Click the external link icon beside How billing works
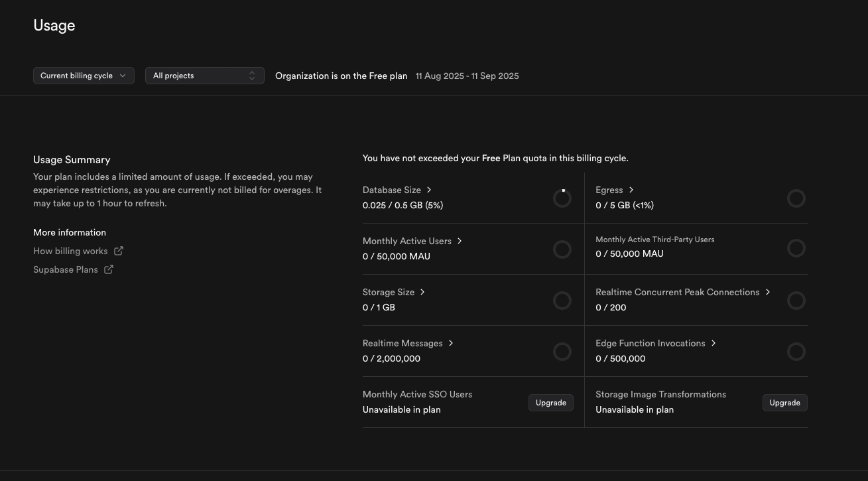 click(119, 251)
